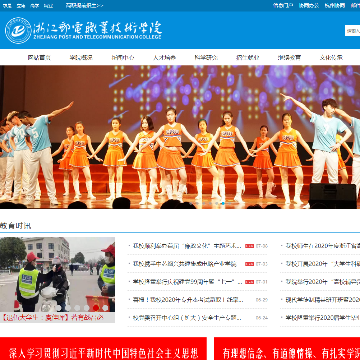Click the 教育时讯 section heading
Image resolution: width=360 pixels, height=360 pixels.
16,226
